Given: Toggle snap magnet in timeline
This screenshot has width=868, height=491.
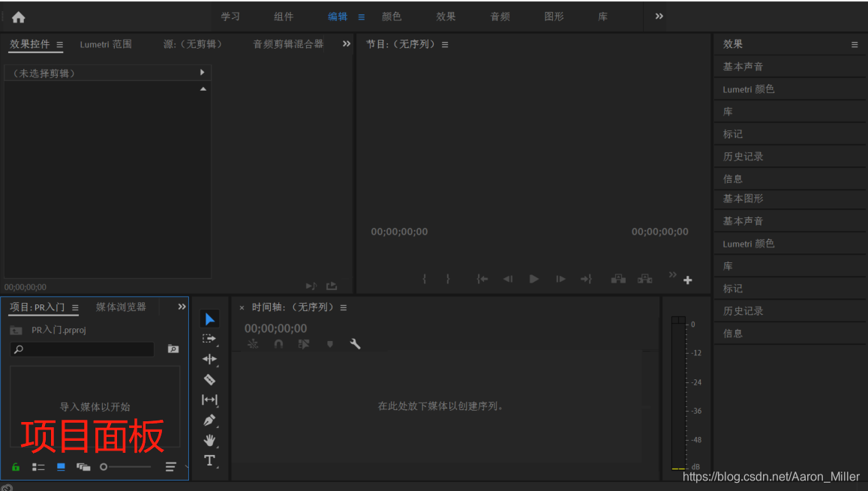Looking at the screenshot, I should (x=278, y=344).
